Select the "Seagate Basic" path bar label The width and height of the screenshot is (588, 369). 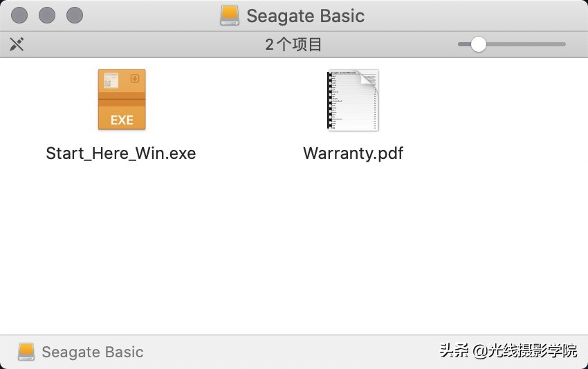click(93, 352)
